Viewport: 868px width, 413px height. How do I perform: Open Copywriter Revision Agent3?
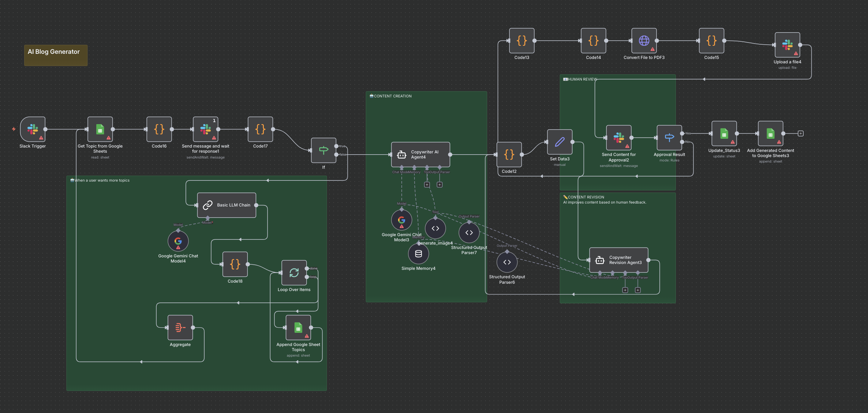[x=618, y=260]
